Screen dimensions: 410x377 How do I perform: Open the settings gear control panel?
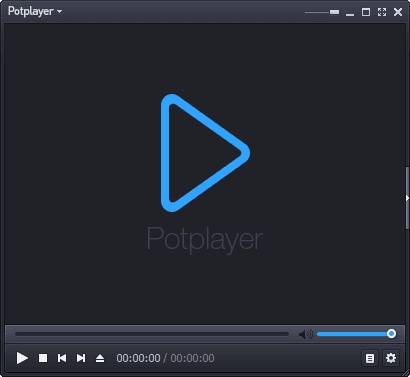(x=391, y=358)
